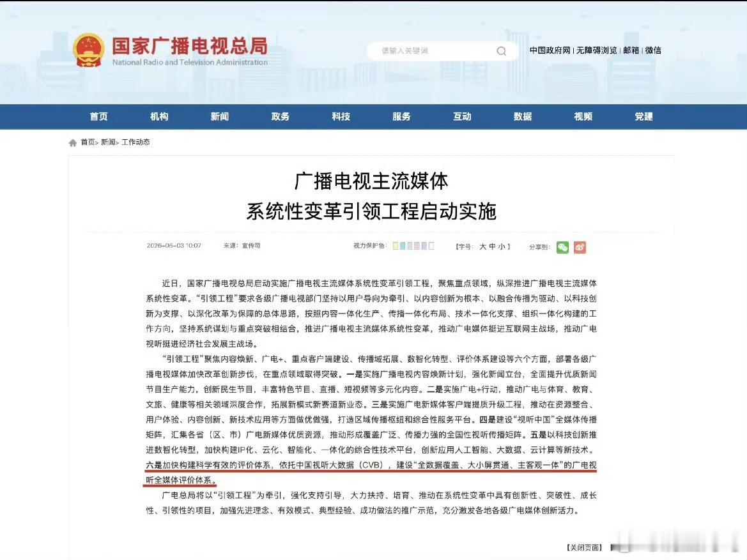Open the 邮箱 link
Image resolution: width=747 pixels, height=560 pixels.
631,50
